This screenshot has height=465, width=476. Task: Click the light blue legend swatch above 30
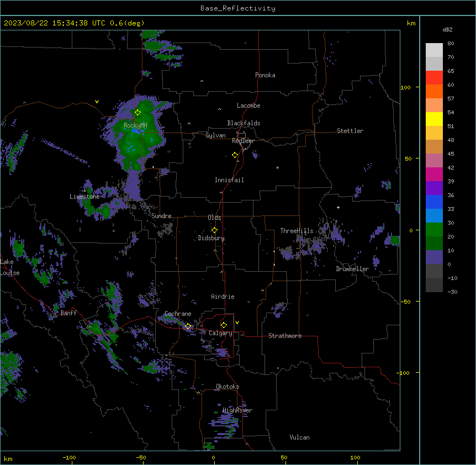434,216
